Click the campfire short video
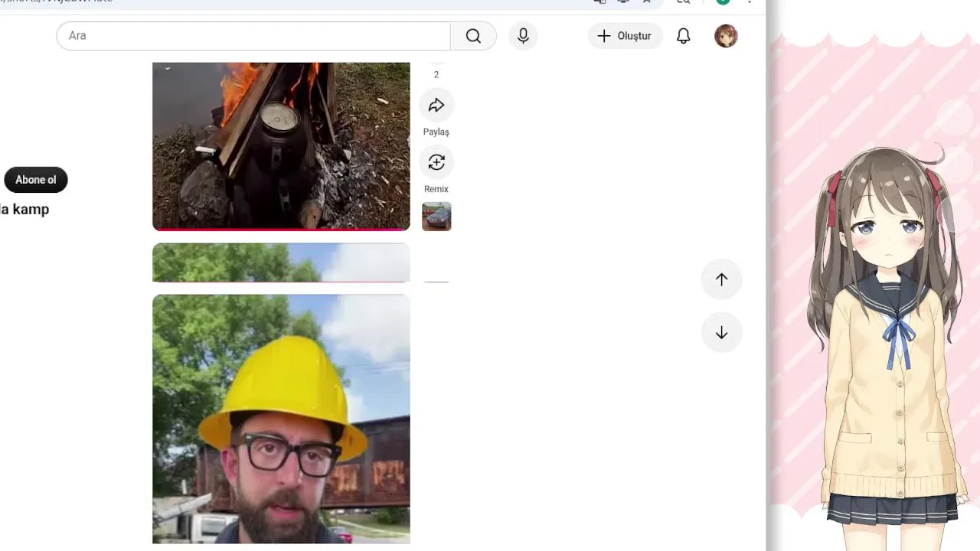The image size is (980, 551). click(281, 145)
